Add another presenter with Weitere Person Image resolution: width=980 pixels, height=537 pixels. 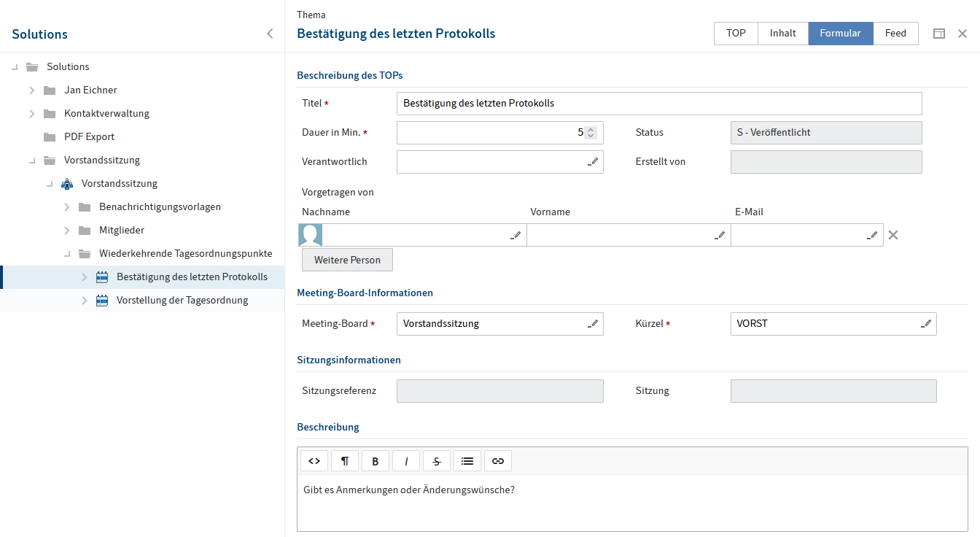347,260
